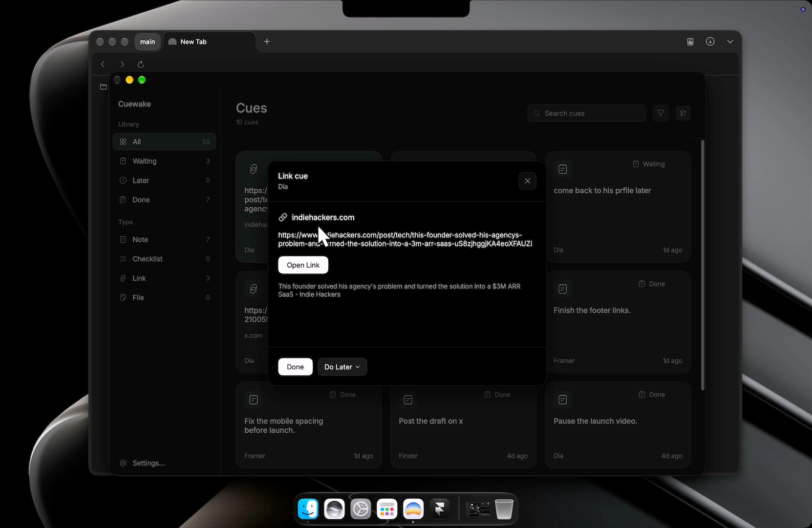Click the Search cues field
This screenshot has width=812, height=528.
pyautogui.click(x=586, y=113)
